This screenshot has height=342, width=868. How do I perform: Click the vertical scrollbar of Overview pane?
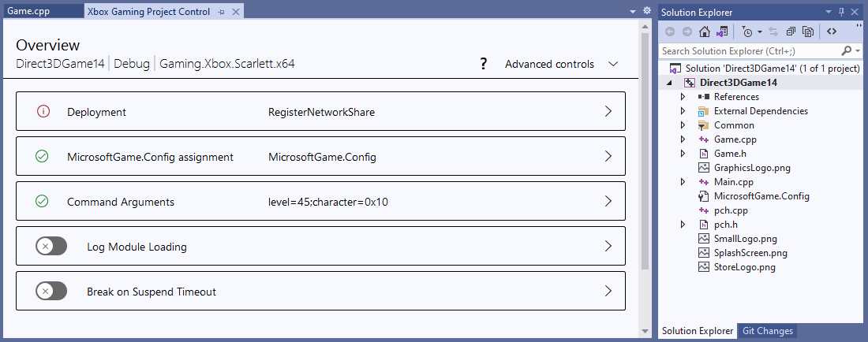(645, 151)
